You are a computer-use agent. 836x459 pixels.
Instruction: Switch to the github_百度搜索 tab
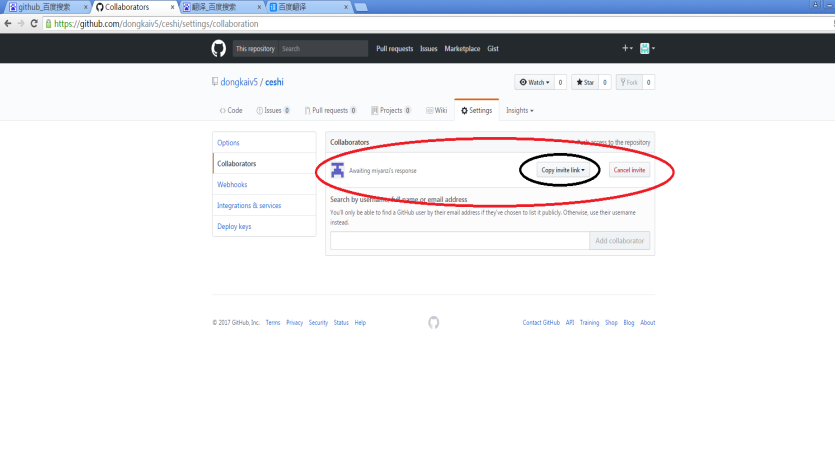44,7
